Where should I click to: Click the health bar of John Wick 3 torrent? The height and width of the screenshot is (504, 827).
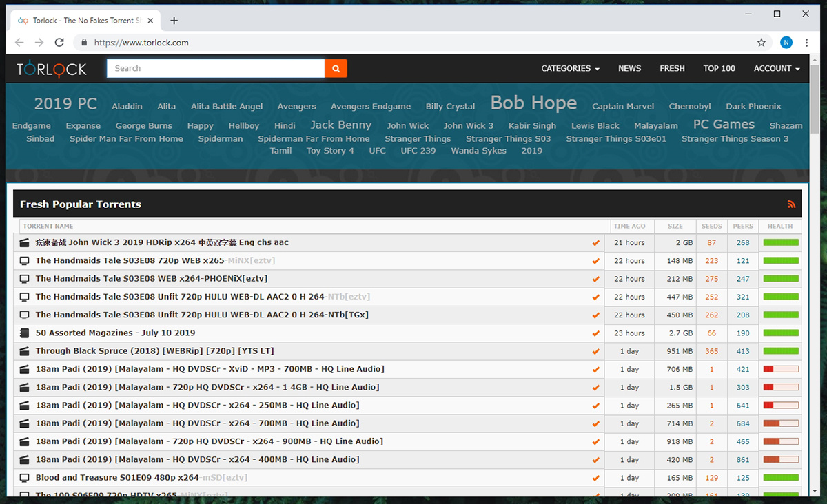click(x=781, y=243)
